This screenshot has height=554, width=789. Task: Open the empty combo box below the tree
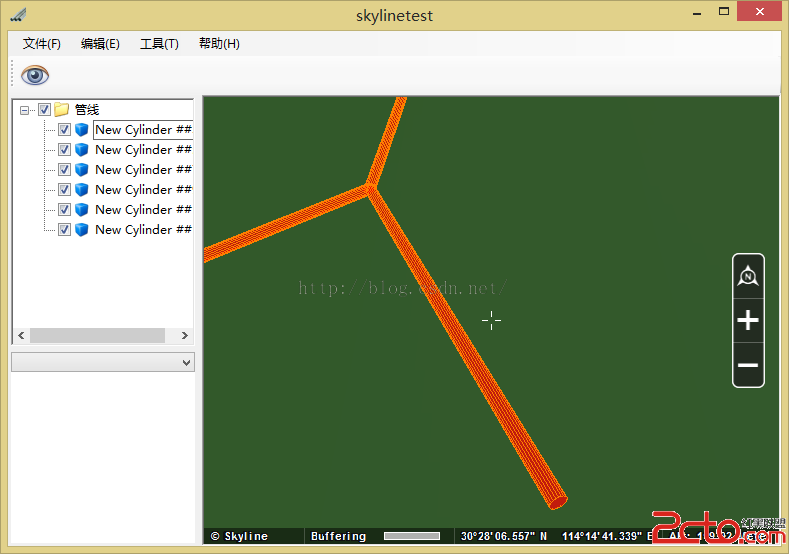(103, 362)
